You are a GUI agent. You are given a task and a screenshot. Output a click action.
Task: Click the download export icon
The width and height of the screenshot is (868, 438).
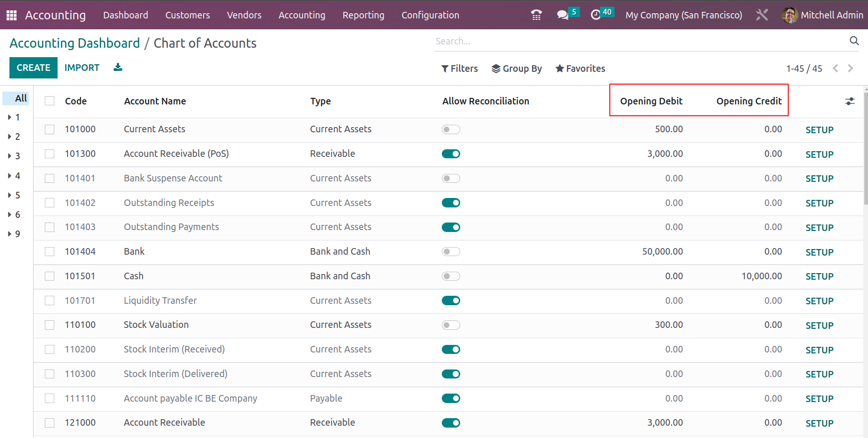tap(118, 68)
